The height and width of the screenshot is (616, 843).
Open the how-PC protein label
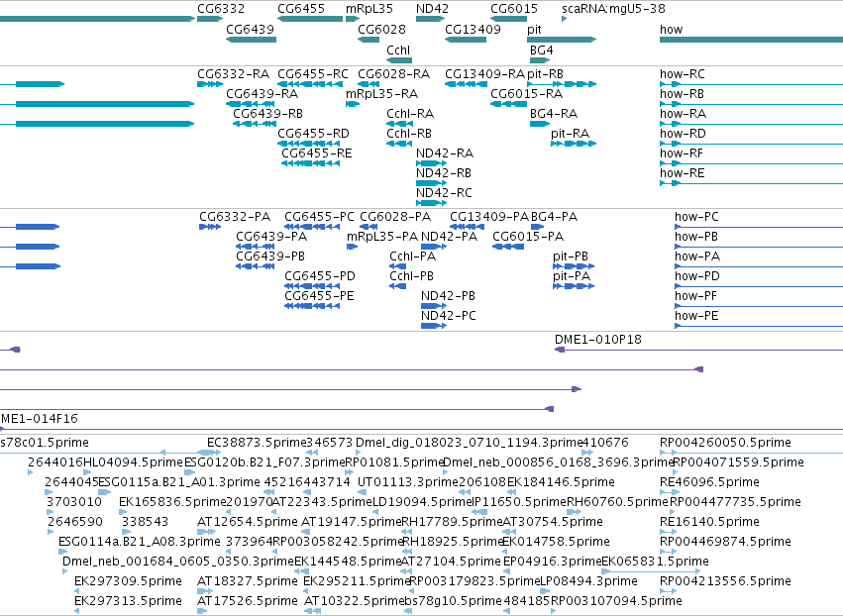coord(696,217)
